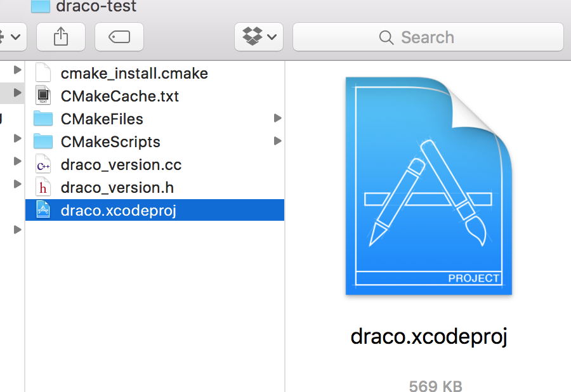Click the CMakeFiles folder icon
Image resolution: width=571 pixels, height=392 pixels.
point(43,119)
